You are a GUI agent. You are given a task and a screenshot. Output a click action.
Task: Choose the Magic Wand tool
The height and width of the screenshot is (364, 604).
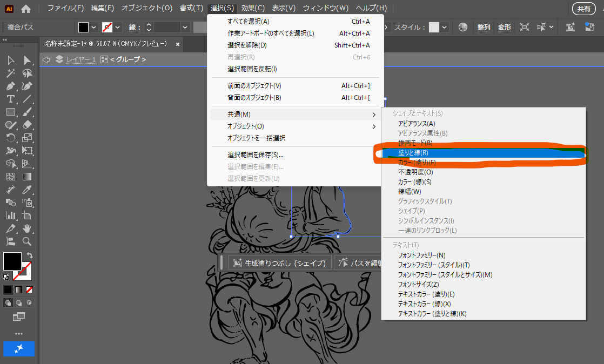click(x=10, y=73)
